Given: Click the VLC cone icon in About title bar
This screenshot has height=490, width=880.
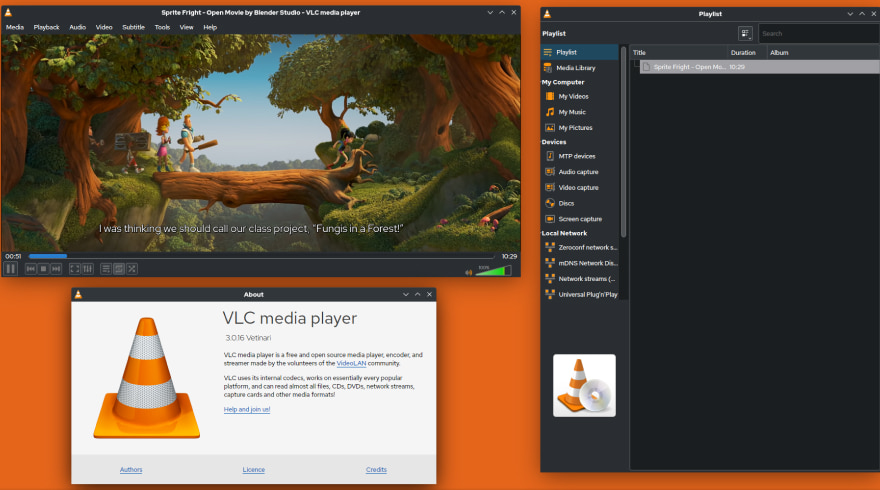Looking at the screenshot, I should pos(79,294).
